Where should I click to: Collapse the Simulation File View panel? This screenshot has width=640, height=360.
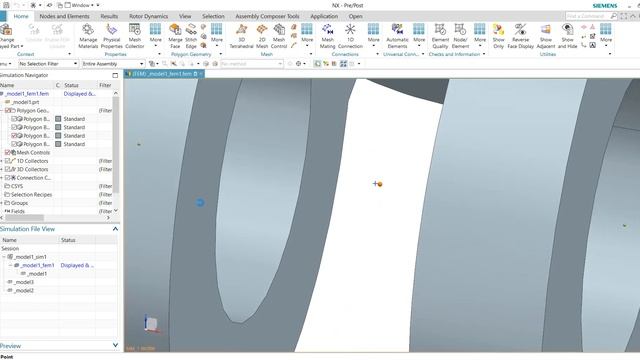coord(115,229)
